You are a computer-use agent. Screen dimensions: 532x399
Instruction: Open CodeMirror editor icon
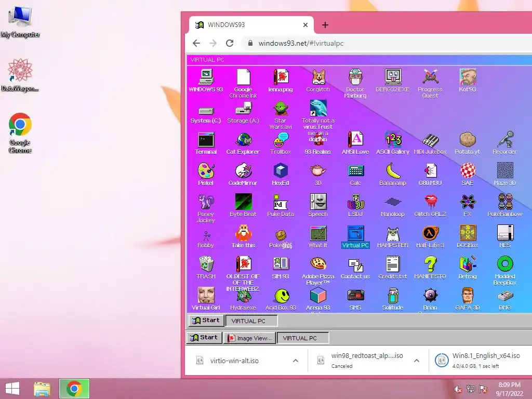point(243,175)
